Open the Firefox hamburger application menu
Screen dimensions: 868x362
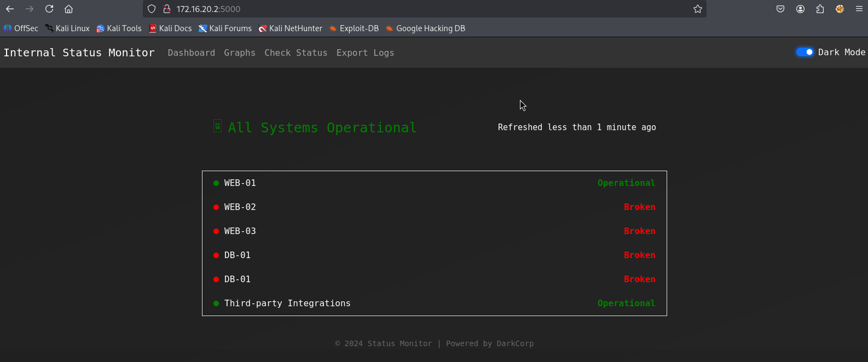[x=859, y=9]
